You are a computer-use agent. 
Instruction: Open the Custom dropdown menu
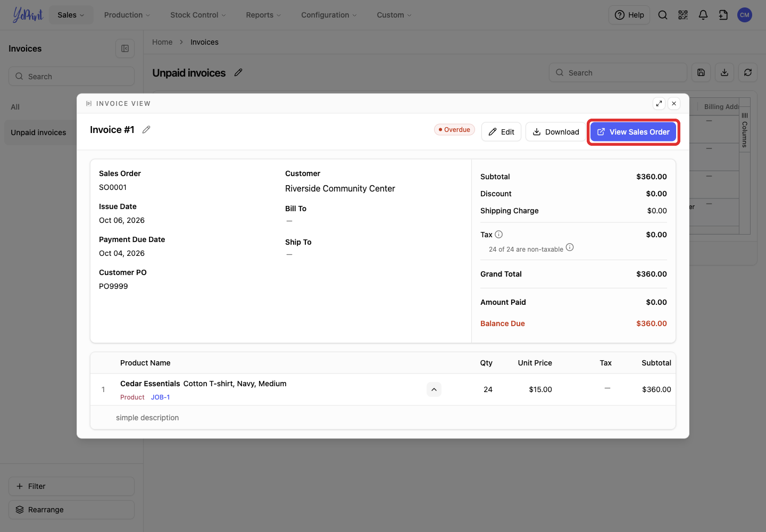[x=394, y=15]
